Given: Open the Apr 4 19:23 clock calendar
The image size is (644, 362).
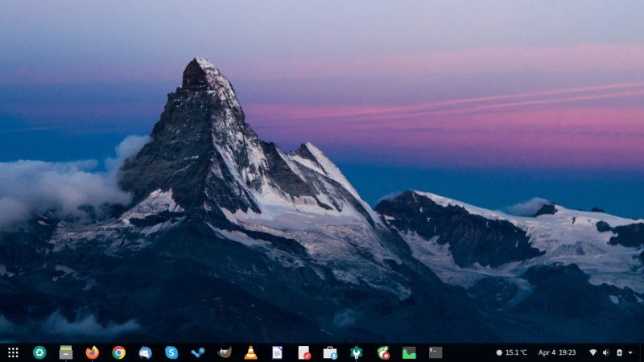Looking at the screenshot, I should [x=557, y=352].
